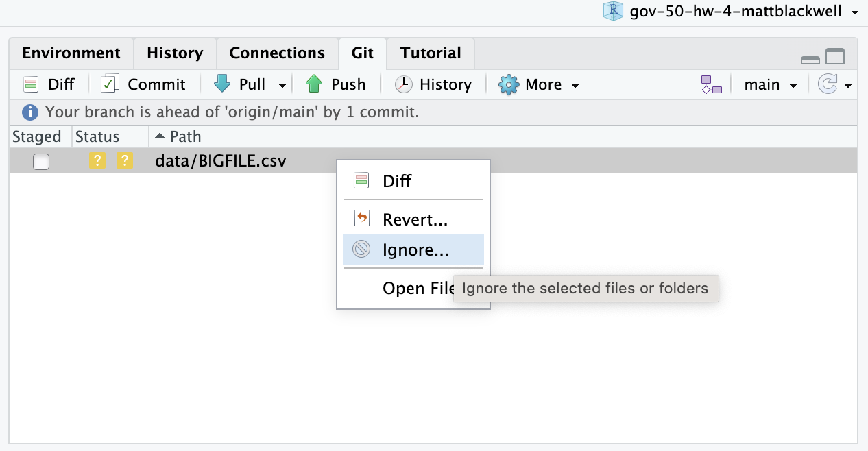The height and width of the screenshot is (451, 868).
Task: Switch to the Connections tab
Action: coord(277,53)
